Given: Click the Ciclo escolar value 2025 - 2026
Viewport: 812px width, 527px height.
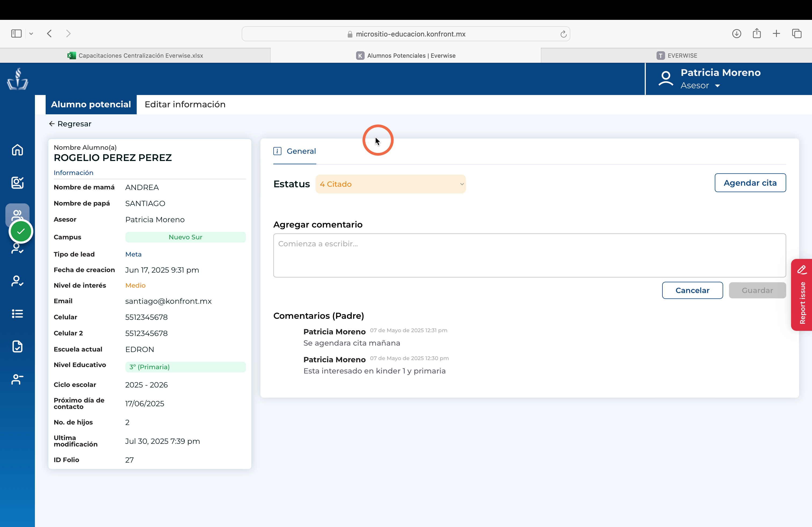Looking at the screenshot, I should pyautogui.click(x=146, y=385).
